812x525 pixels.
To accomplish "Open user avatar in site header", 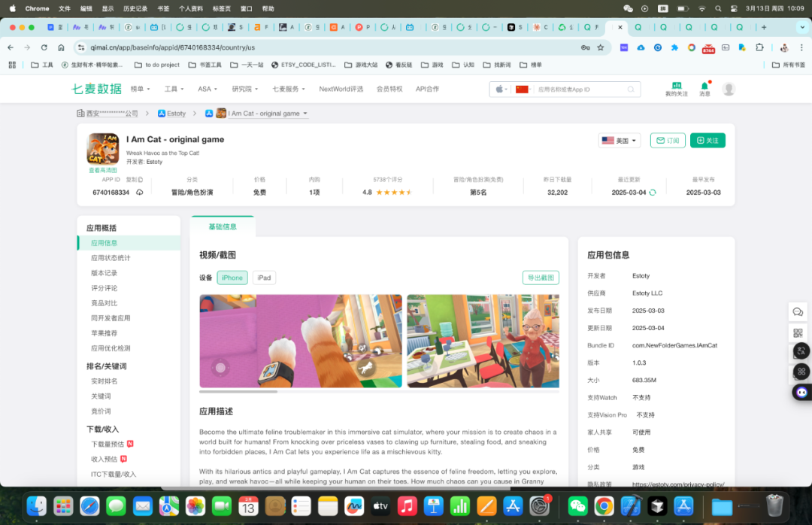I will (x=729, y=90).
